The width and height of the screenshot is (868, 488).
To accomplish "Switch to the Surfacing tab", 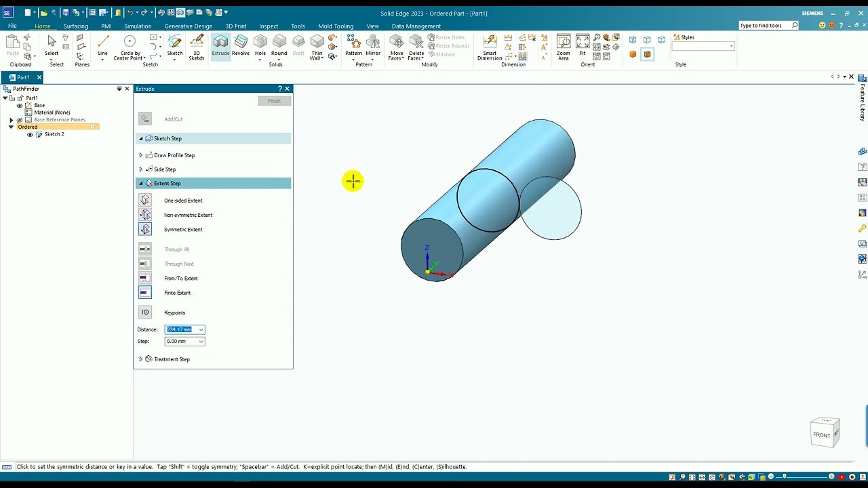I will (x=76, y=26).
